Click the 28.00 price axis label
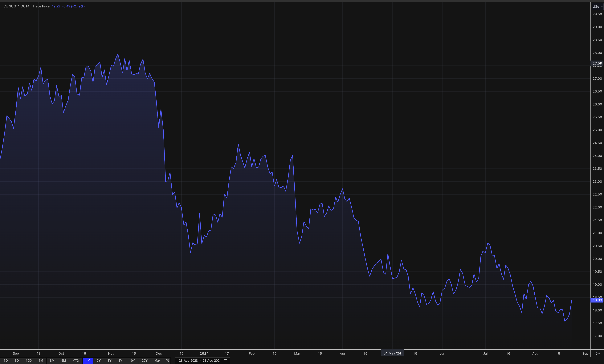The width and height of the screenshot is (604, 364). [x=597, y=53]
